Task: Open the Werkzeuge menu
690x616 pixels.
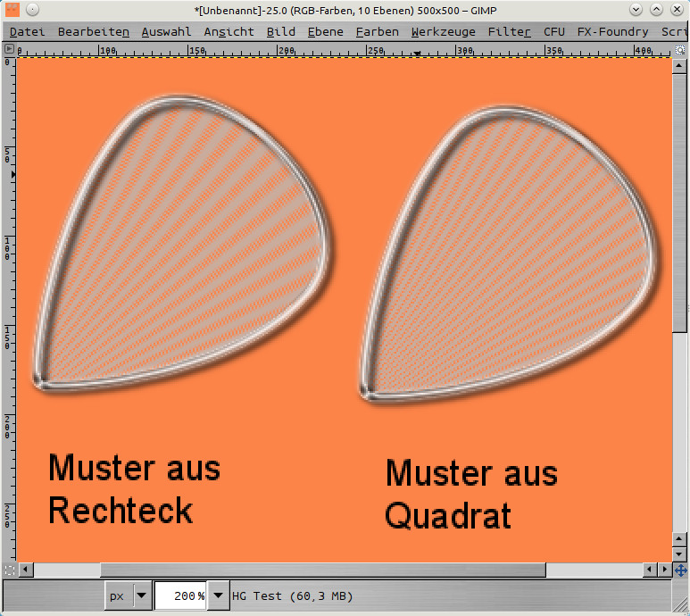Action: [x=443, y=31]
